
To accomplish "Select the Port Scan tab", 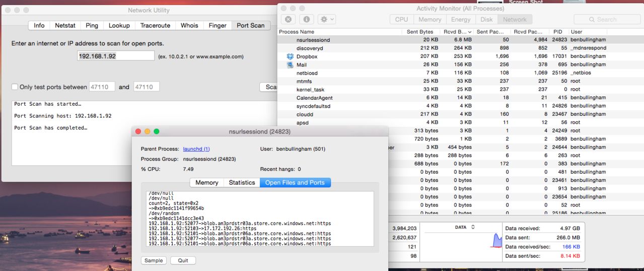I will [x=251, y=25].
